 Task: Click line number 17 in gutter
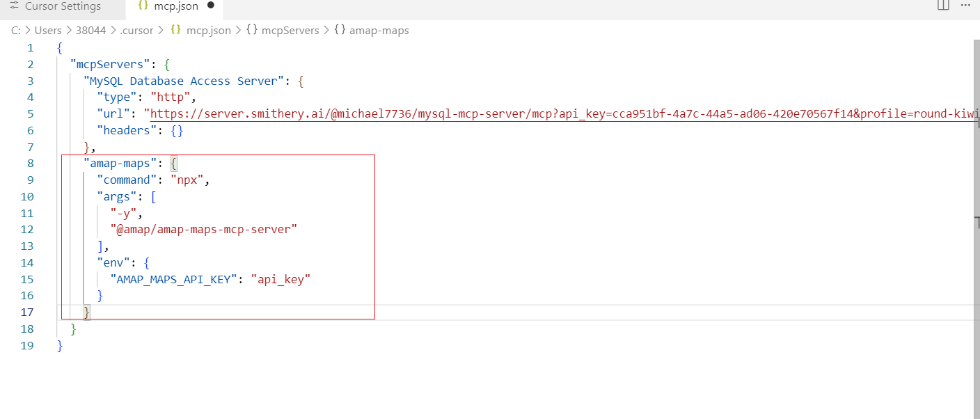pyautogui.click(x=27, y=313)
